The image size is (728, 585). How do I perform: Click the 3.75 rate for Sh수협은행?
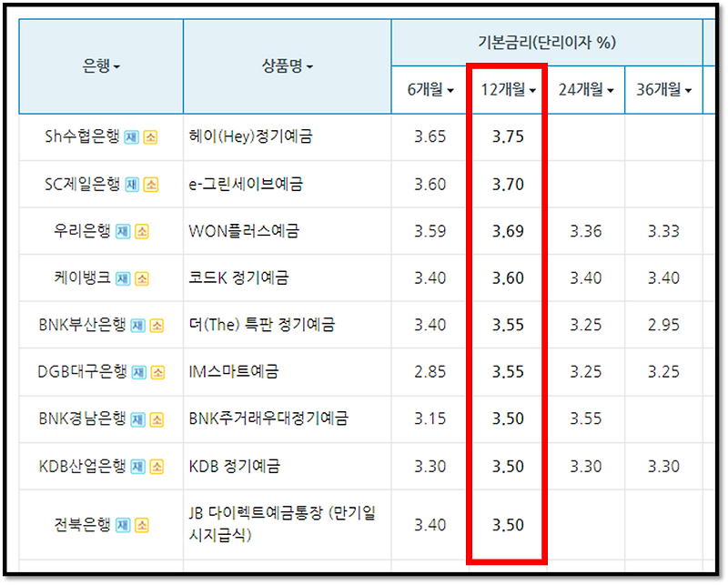pos(508,137)
